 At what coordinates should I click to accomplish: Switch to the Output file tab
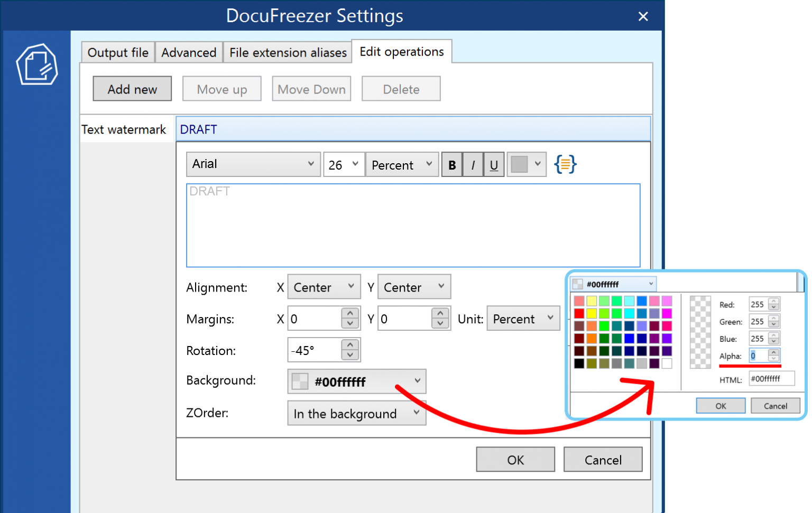click(117, 52)
